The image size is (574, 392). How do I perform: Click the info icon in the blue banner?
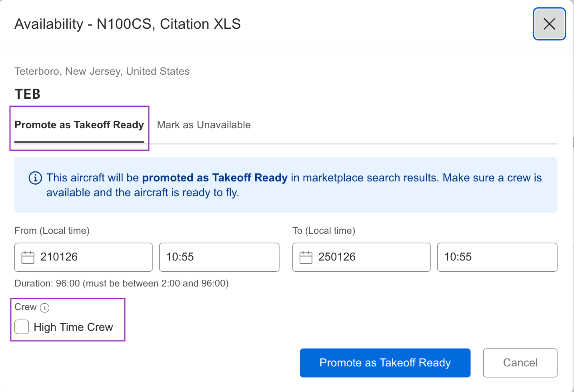click(35, 178)
